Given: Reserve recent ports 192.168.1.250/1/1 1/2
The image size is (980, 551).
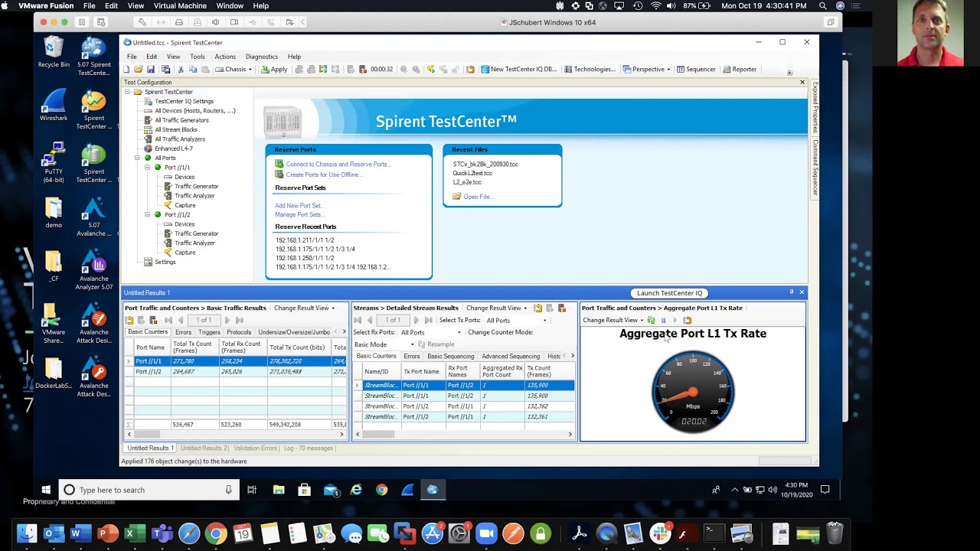Looking at the screenshot, I should (305, 258).
